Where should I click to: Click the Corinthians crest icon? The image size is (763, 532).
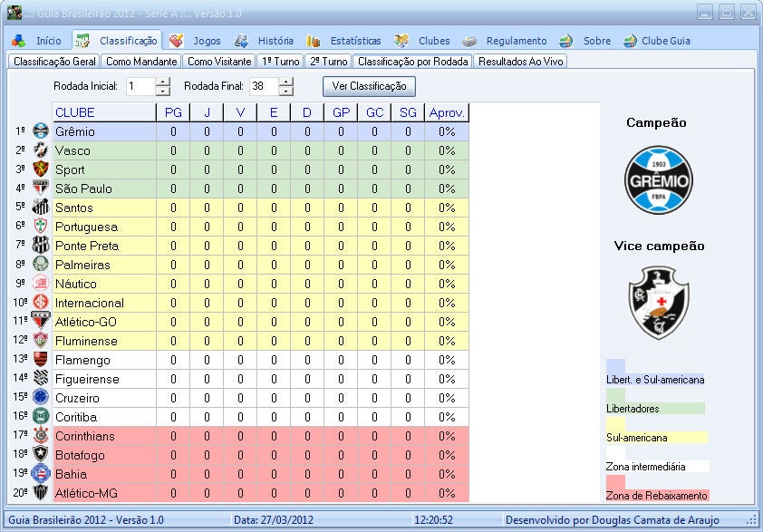pos(41,435)
